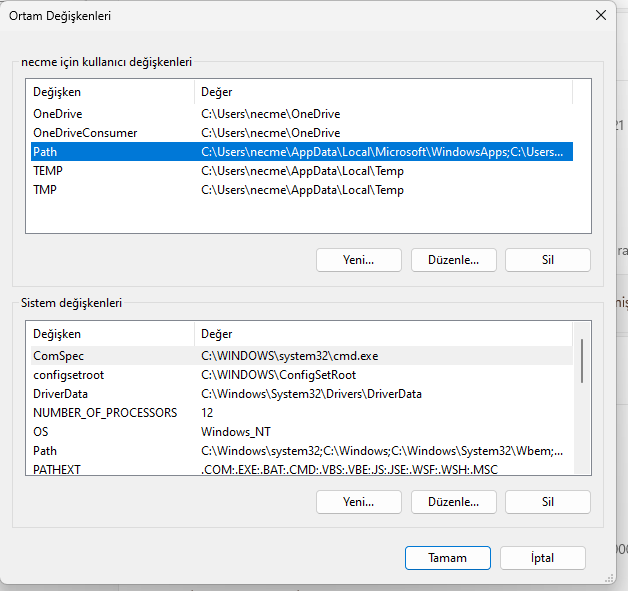
Task: Confirm changes with the Tamam button
Action: (x=447, y=558)
